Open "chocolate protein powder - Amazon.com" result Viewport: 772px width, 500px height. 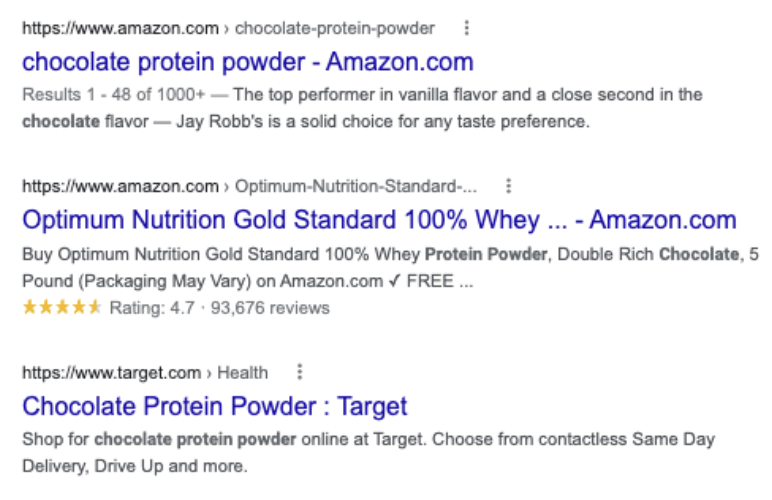point(247,62)
